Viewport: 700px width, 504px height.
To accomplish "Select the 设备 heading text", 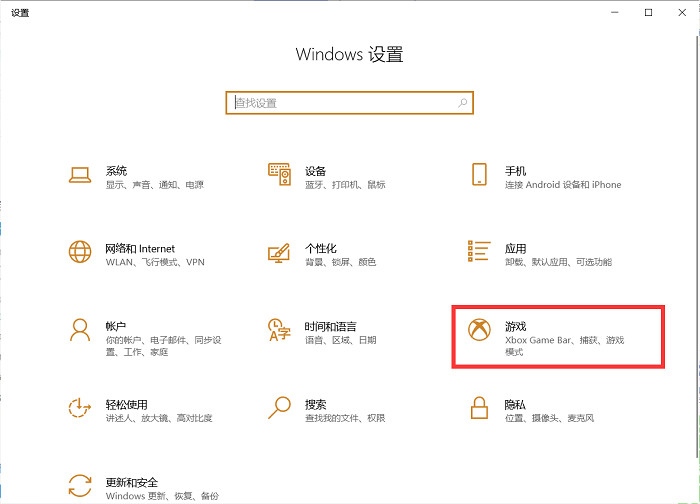I will point(316,171).
